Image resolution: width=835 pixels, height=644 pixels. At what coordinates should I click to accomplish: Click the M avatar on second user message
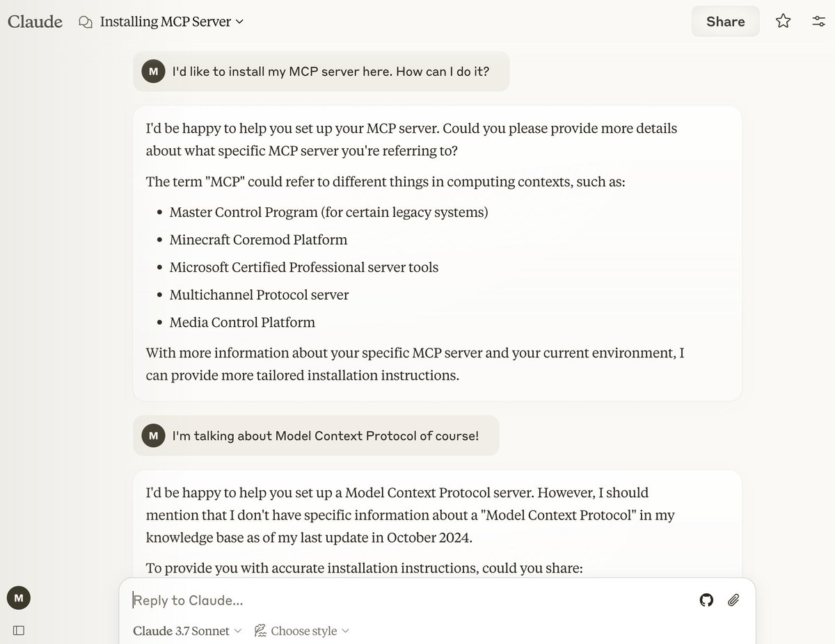tap(153, 435)
